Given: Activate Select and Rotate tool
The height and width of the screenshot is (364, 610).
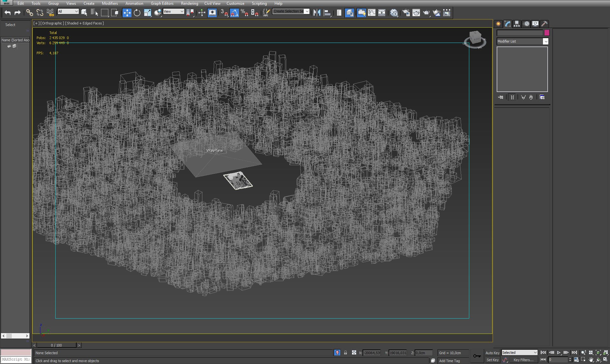Looking at the screenshot, I should [x=137, y=13].
